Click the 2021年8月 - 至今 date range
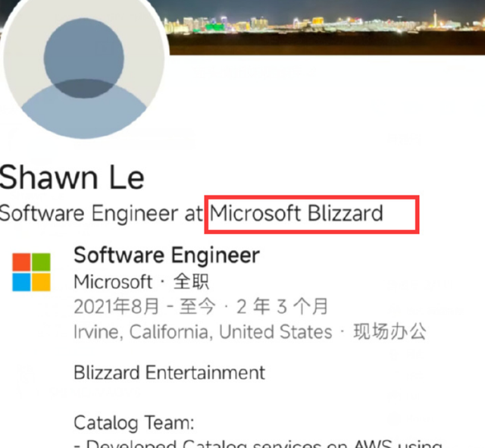The height and width of the screenshot is (448, 485). [145, 306]
